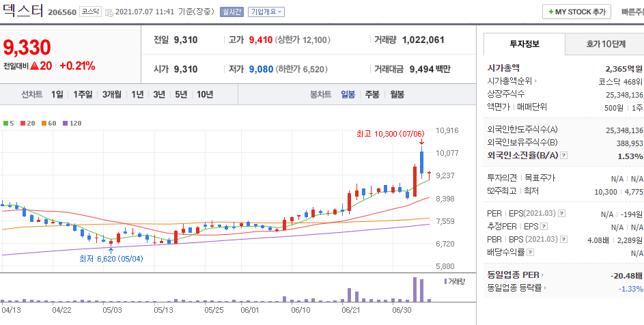
Task: Click the 실시간 badge
Action: click(x=232, y=12)
